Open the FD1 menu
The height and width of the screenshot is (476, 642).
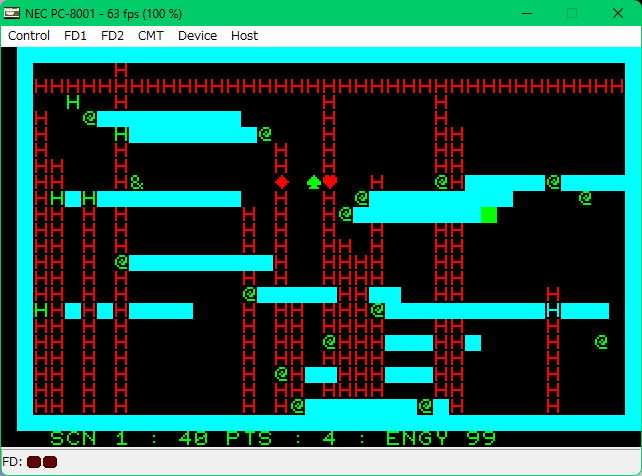[x=75, y=36]
